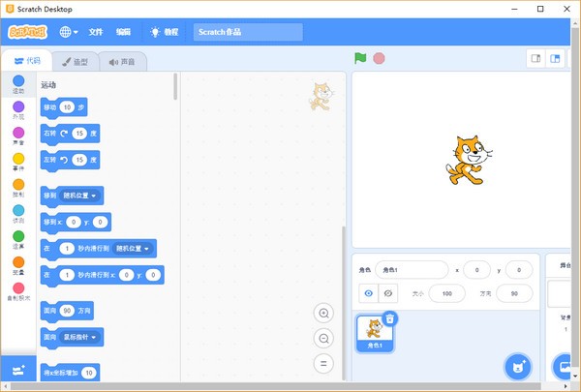This screenshot has height=392, width=581.
Task: Expand 随机位置 dropdown in 移到 block
Action: [80, 196]
